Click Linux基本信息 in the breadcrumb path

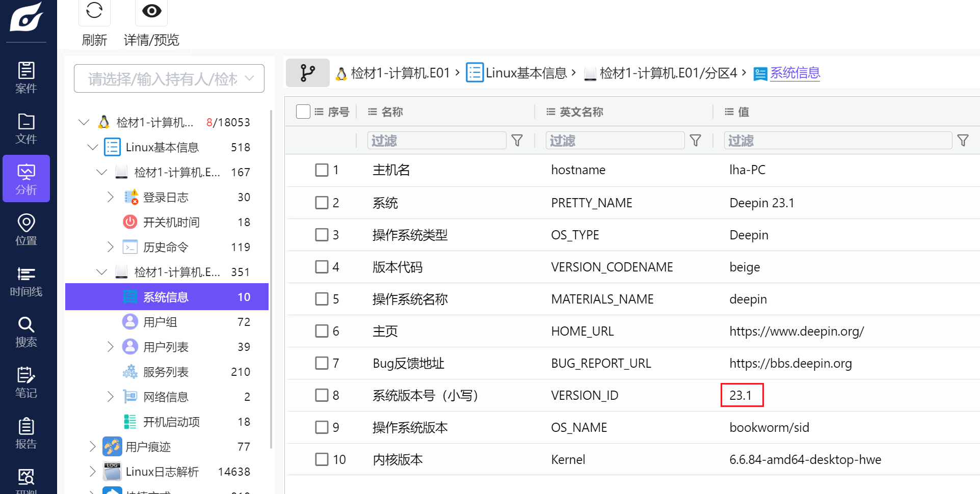click(x=526, y=73)
